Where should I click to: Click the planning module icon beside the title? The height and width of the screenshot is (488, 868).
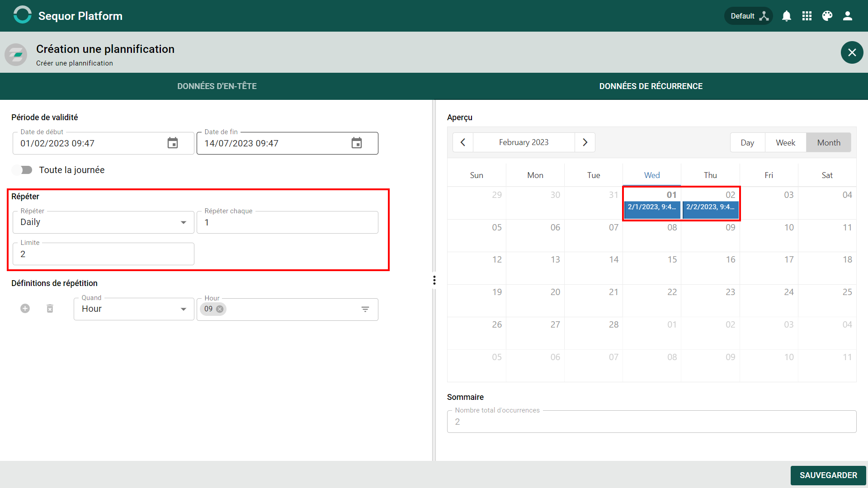[16, 55]
